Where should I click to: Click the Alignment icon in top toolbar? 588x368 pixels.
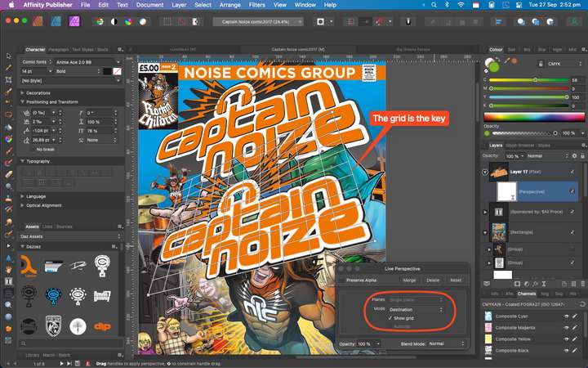click(498, 22)
